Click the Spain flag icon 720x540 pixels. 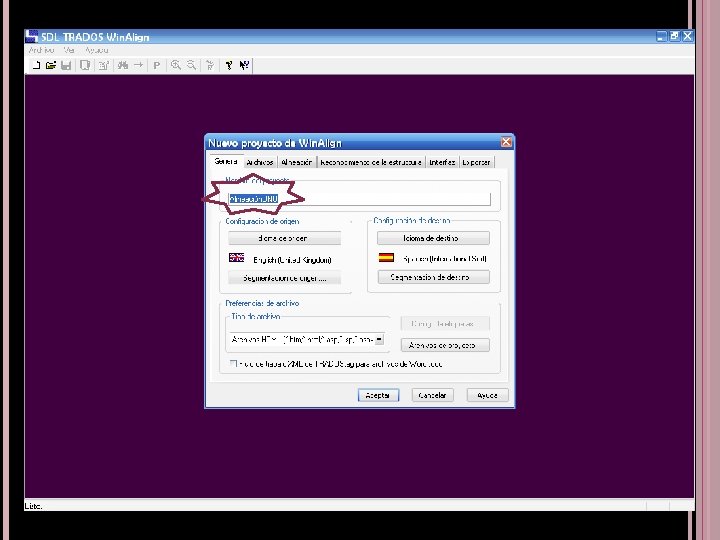click(386, 258)
